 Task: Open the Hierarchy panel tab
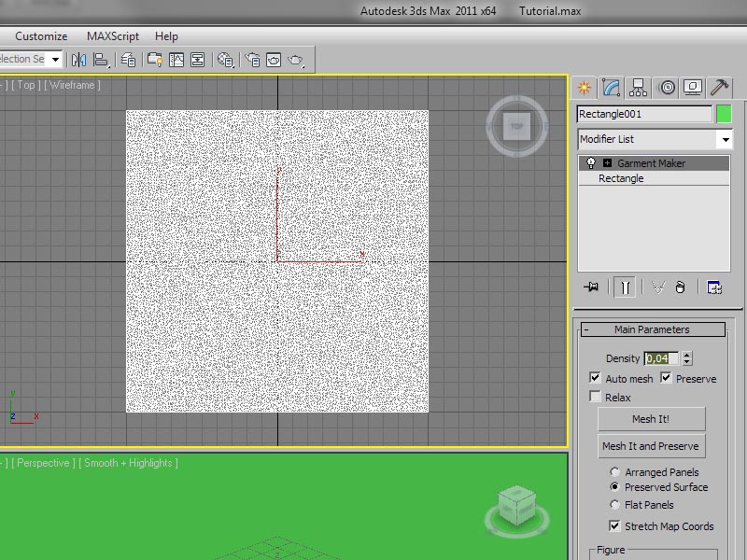coord(639,88)
